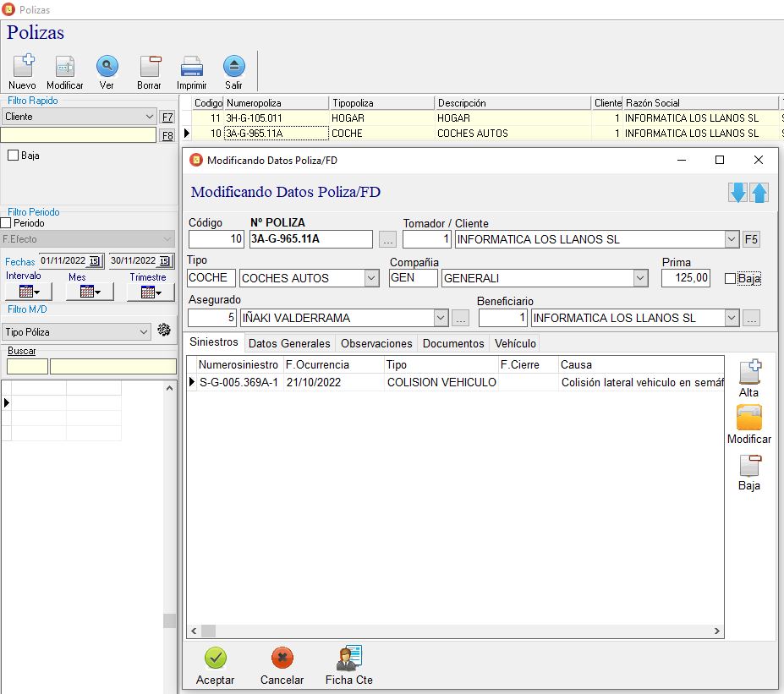The width and height of the screenshot is (784, 694).
Task: Open the start date calendar picker icon
Action: tap(94, 261)
